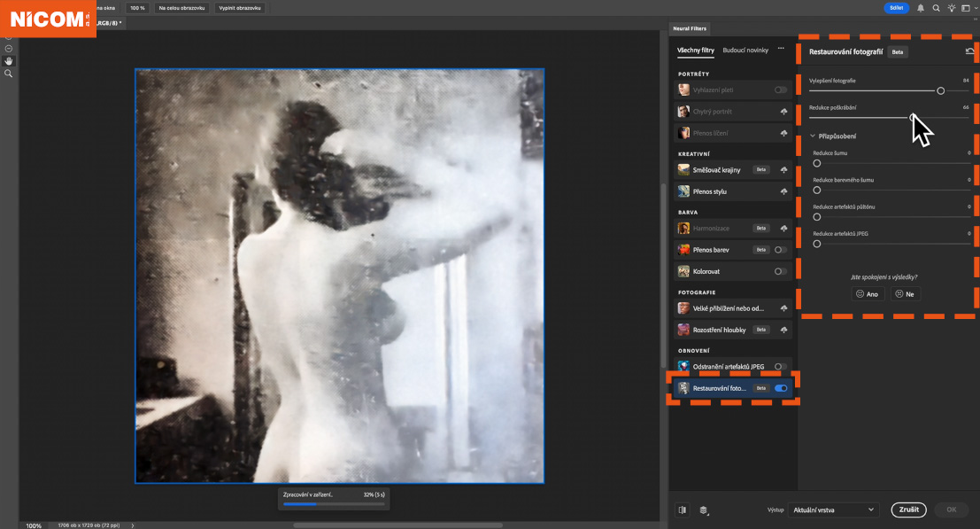Open the notifications bell icon

921,8
